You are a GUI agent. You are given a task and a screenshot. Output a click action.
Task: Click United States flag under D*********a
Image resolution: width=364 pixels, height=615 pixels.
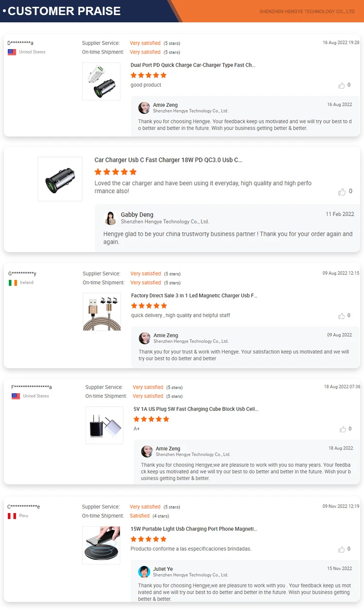[x=12, y=52]
